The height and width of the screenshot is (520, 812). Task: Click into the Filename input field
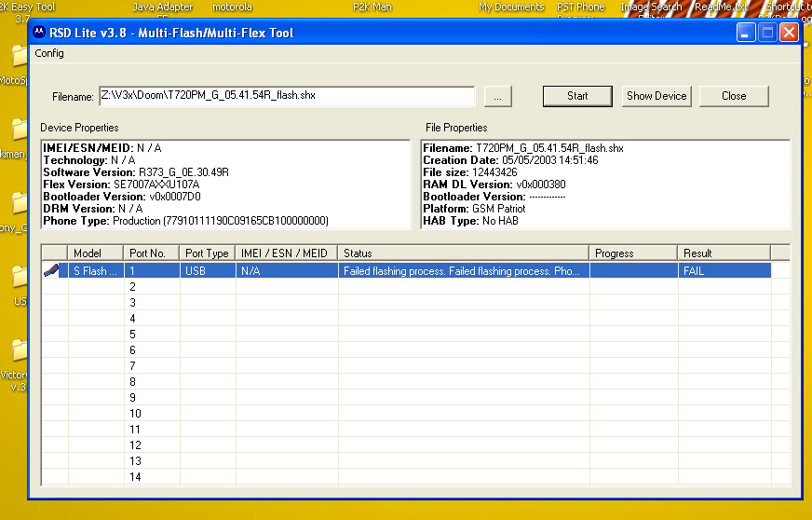click(287, 96)
